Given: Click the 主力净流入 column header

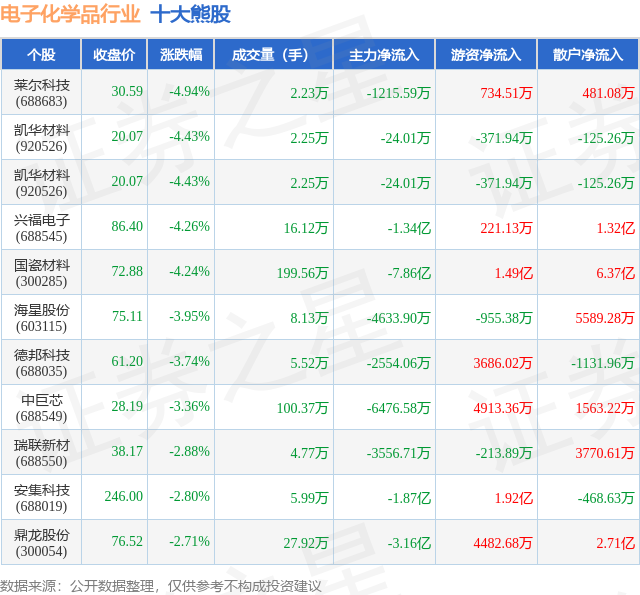Looking at the screenshot, I should pyautogui.click(x=384, y=54).
